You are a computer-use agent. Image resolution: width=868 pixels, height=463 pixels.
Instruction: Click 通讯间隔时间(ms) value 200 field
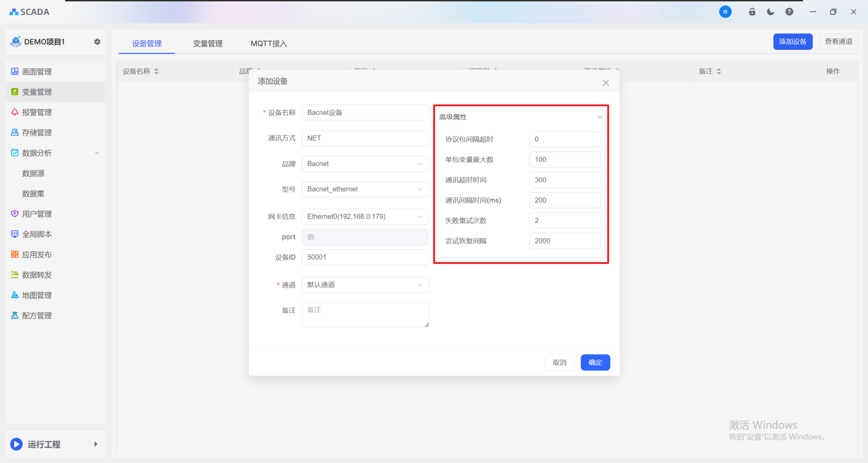[565, 200]
